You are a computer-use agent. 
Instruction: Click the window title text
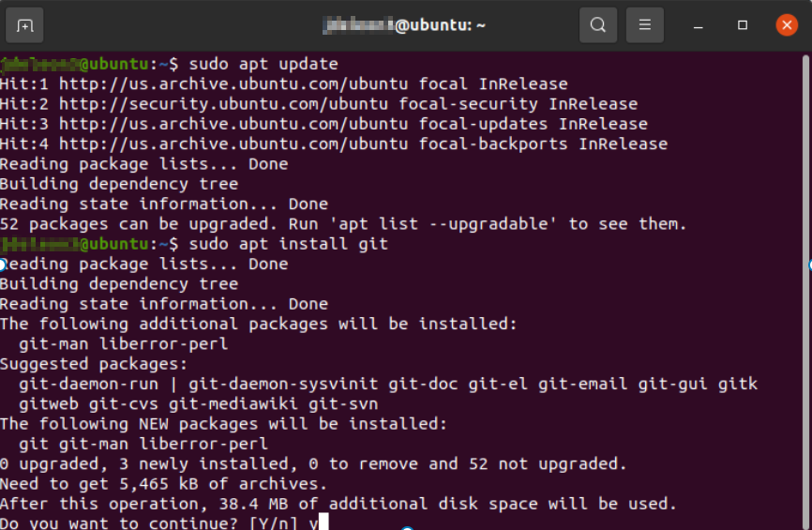coord(404,25)
